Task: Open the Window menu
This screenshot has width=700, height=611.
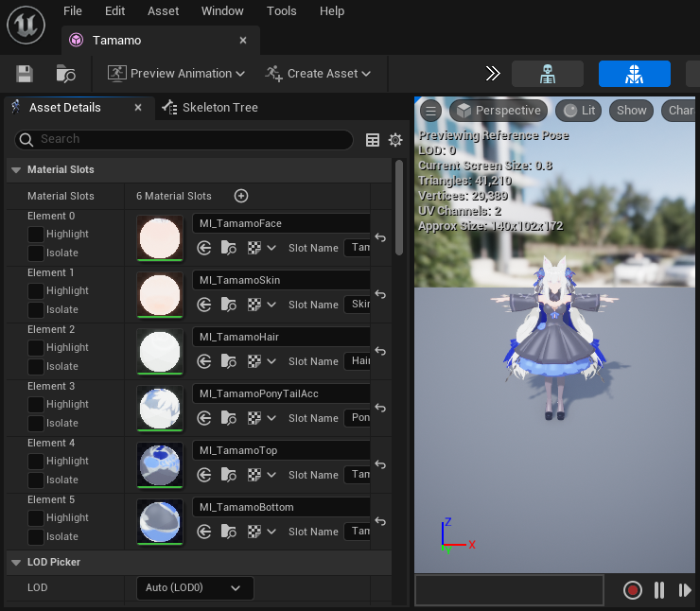Action: [x=222, y=11]
